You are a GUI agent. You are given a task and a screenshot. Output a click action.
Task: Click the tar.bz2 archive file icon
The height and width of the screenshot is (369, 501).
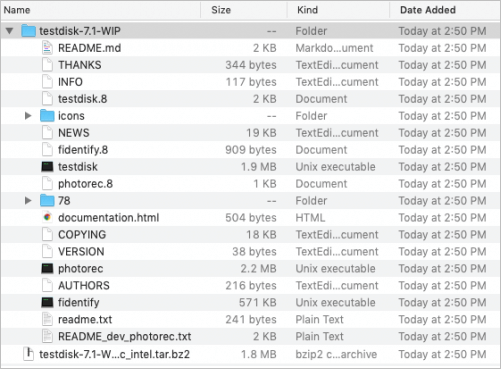click(29, 354)
